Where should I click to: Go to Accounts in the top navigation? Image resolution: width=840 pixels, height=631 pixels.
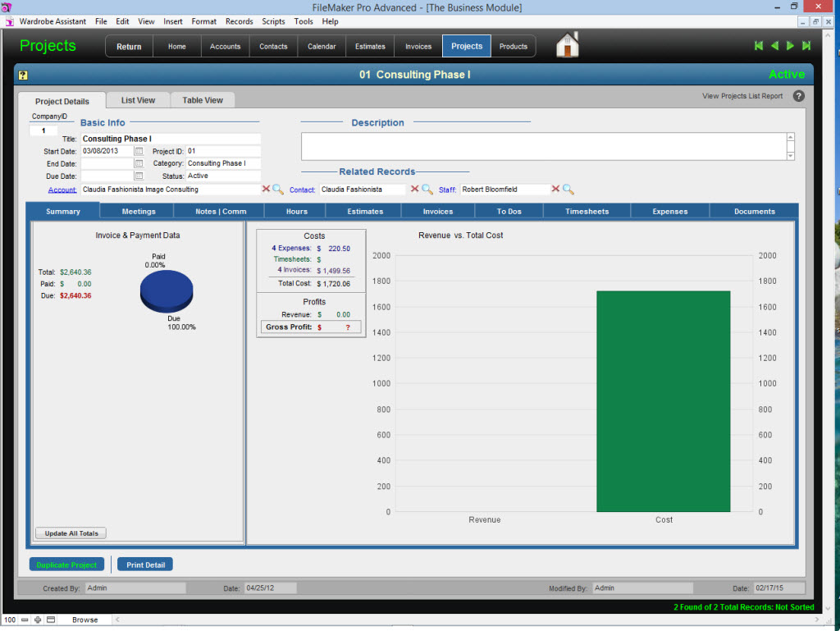click(225, 47)
